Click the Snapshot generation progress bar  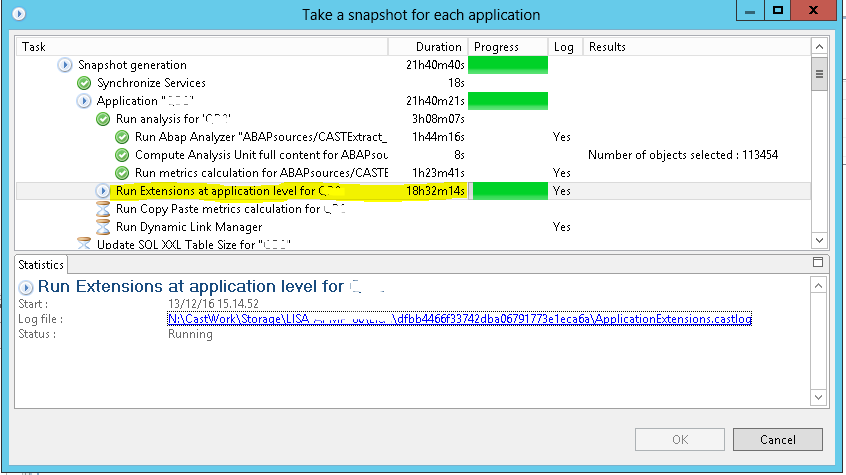pyautogui.click(x=508, y=65)
